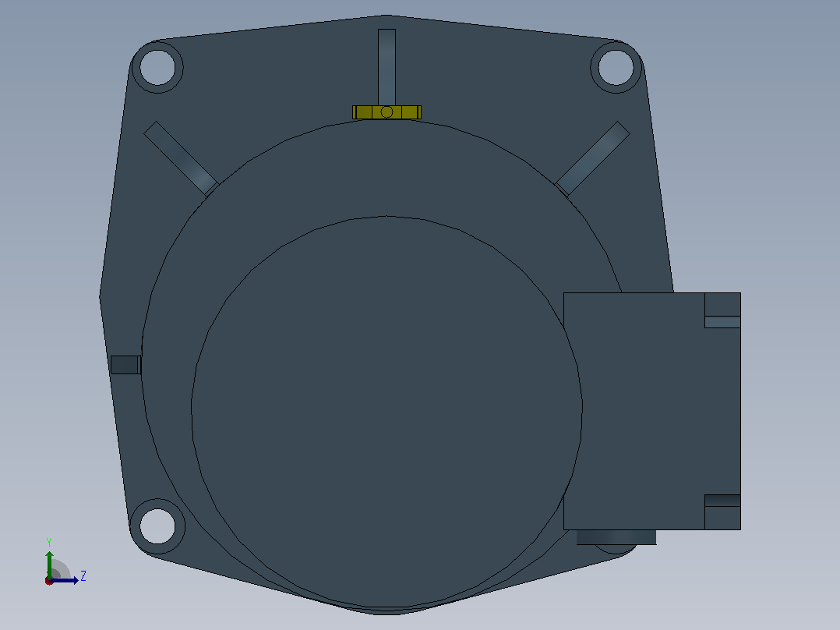Select the small rectangular boss on the left edge
Image resolution: width=840 pixels, height=630 pixels.
coord(125,365)
